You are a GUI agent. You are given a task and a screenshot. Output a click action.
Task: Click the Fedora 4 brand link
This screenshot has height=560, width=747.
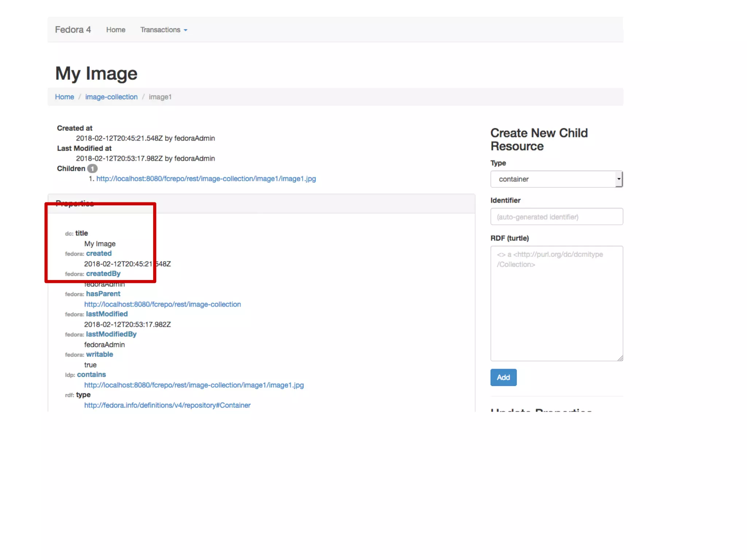(x=73, y=30)
